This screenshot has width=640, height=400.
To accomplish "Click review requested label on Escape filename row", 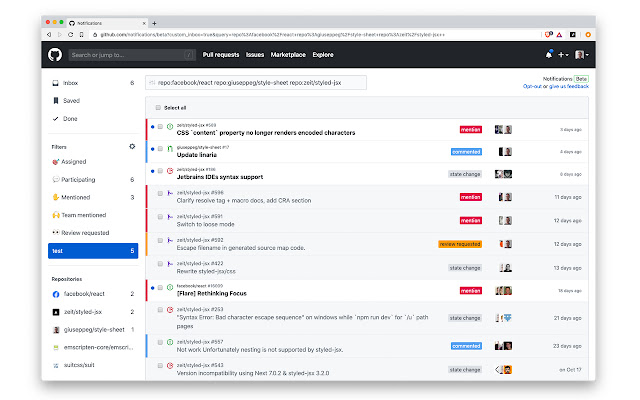I will [460, 244].
